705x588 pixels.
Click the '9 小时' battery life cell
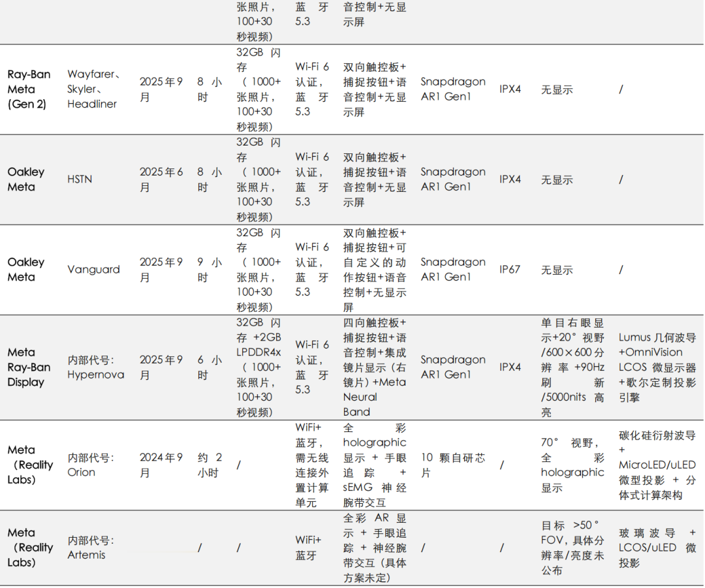(x=210, y=270)
